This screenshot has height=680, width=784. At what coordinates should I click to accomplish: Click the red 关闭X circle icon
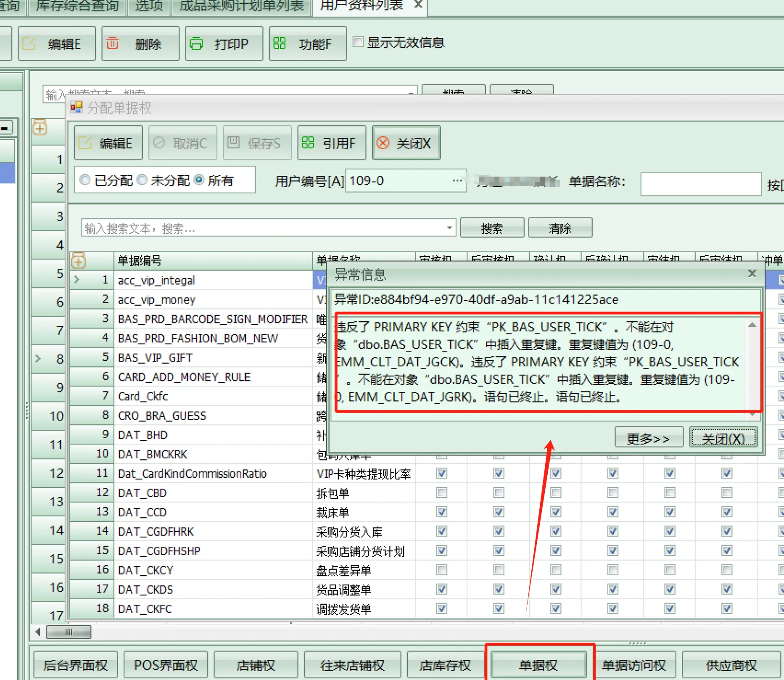click(383, 143)
